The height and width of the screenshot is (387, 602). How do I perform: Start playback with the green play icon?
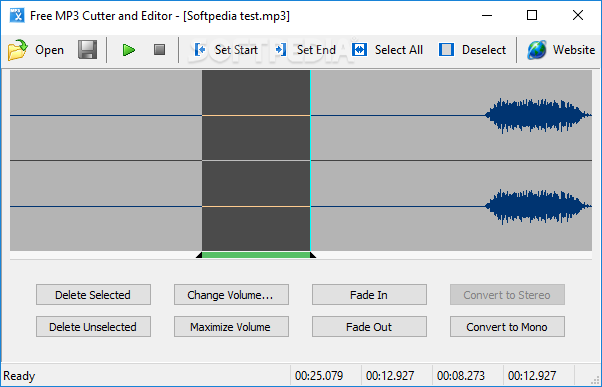click(x=129, y=50)
